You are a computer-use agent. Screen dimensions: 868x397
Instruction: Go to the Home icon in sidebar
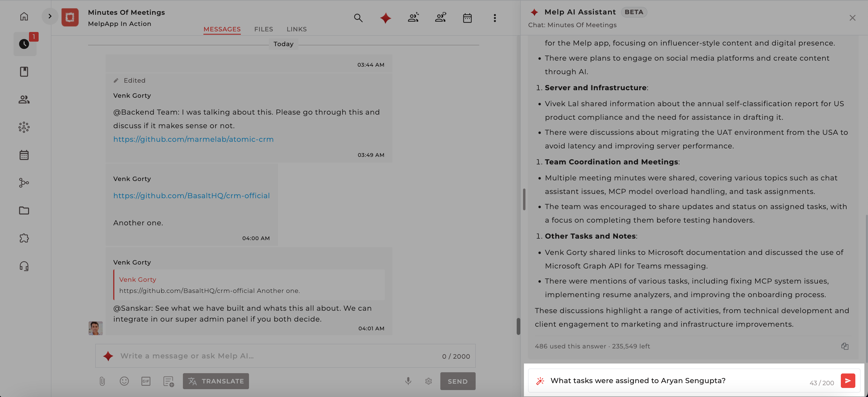(24, 16)
